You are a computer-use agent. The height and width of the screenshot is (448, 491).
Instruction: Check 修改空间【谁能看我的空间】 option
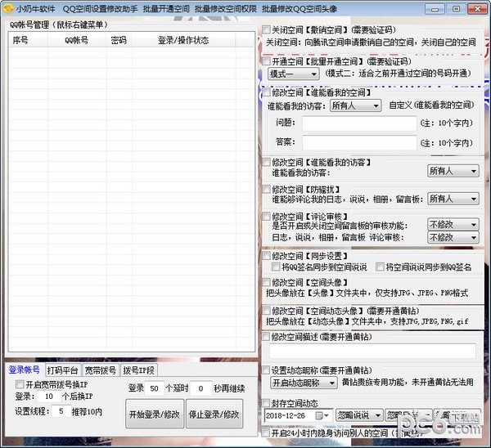tap(266, 92)
